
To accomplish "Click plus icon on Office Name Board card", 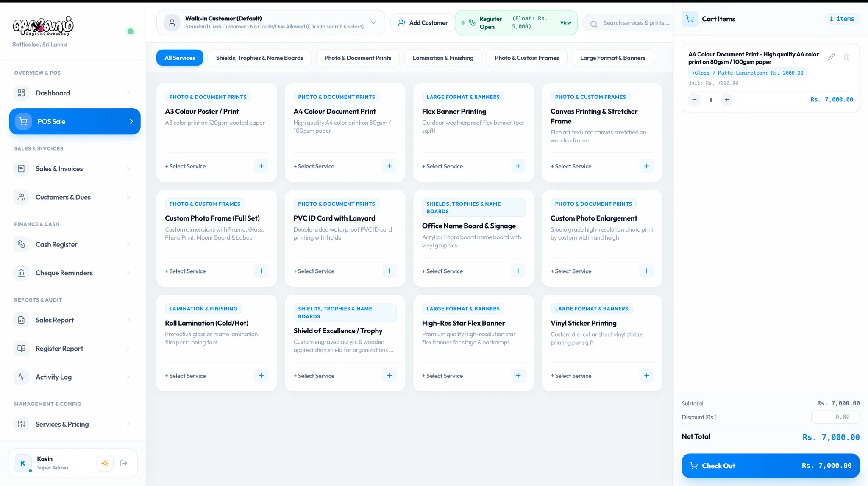I will click(x=518, y=271).
